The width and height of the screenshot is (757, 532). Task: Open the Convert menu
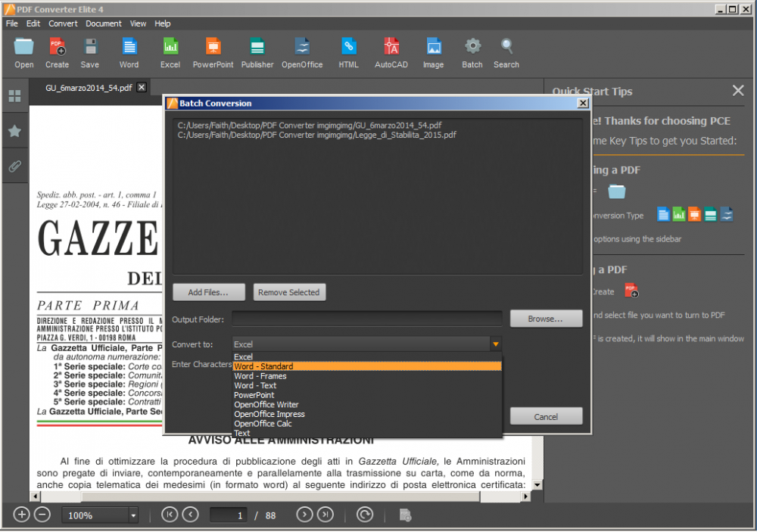(63, 23)
